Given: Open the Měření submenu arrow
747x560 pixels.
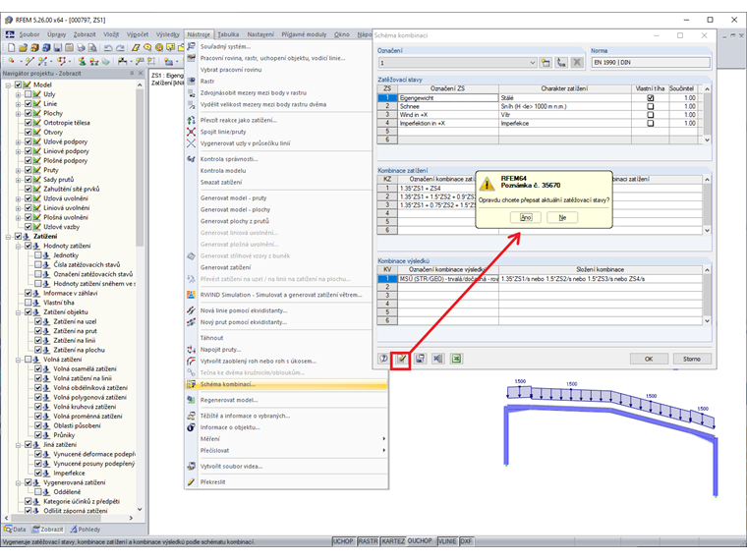Looking at the screenshot, I should coord(383,438).
